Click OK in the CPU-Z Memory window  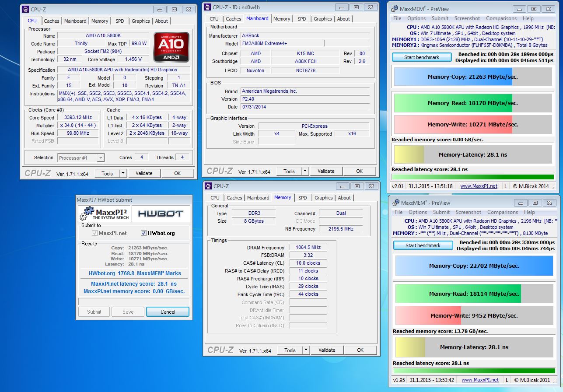pos(360,350)
